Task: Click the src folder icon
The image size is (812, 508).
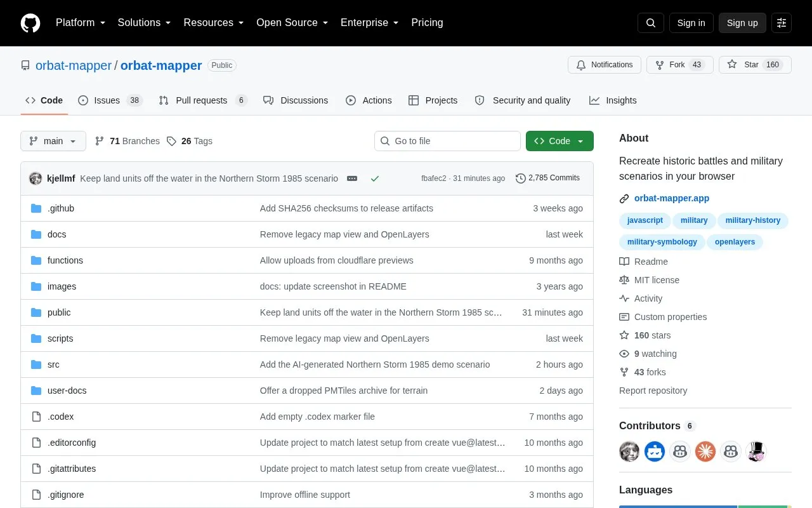Action: tap(36, 364)
